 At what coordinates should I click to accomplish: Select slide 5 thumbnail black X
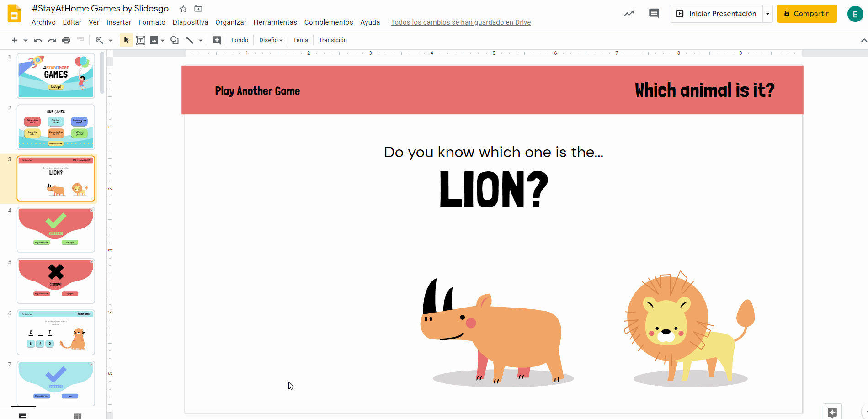[56, 281]
